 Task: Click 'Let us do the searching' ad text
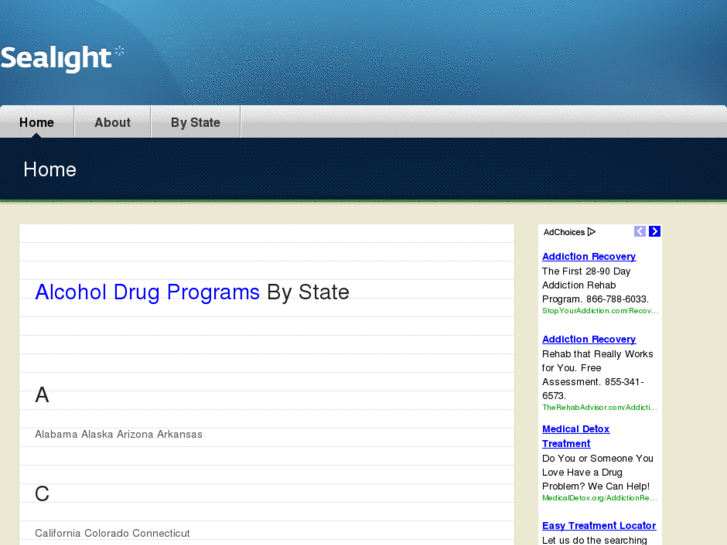coord(594,540)
